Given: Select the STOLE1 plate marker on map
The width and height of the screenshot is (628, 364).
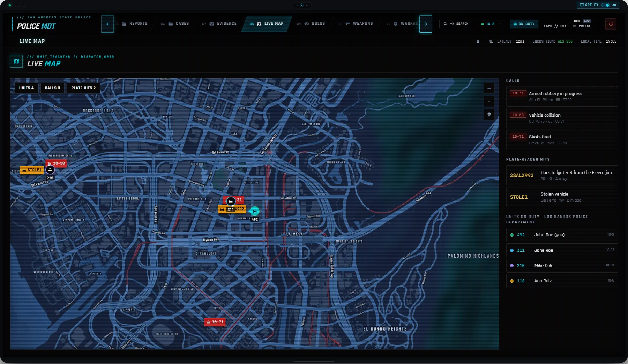Looking at the screenshot, I should coord(32,170).
